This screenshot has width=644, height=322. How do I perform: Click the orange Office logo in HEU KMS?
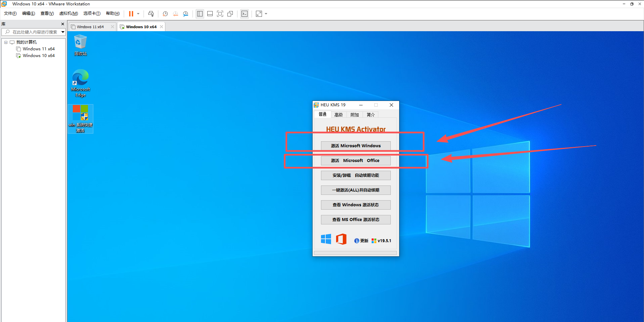[x=341, y=239]
